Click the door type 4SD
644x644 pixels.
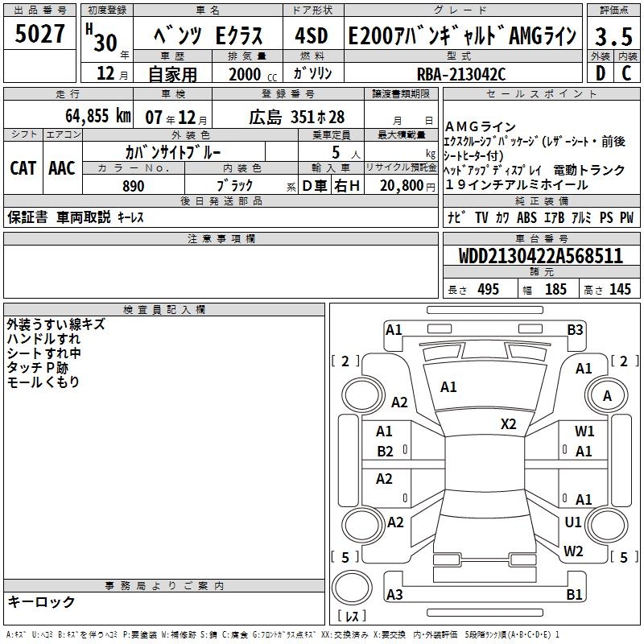[312, 35]
